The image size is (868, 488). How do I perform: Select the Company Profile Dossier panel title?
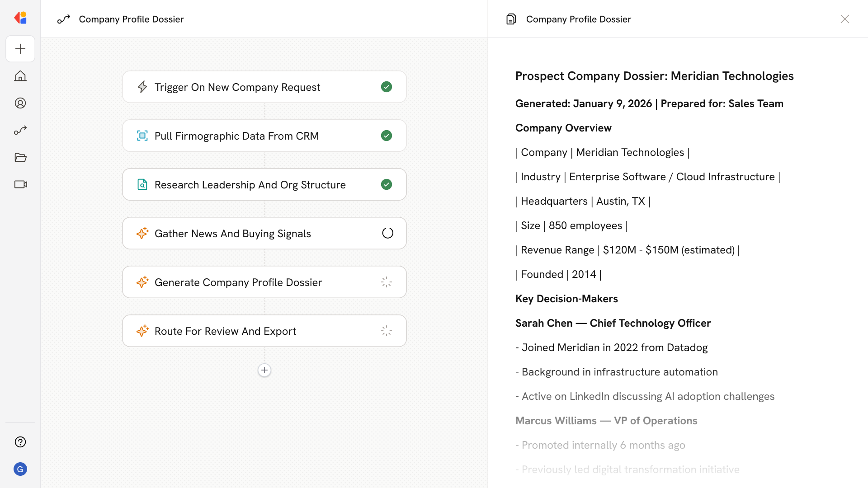(578, 19)
